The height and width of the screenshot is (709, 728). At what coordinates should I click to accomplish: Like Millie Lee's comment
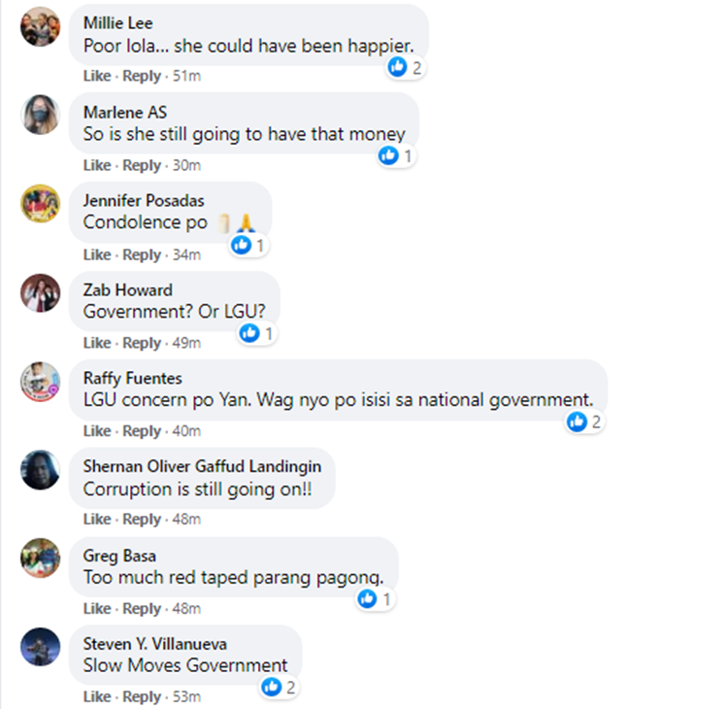[x=97, y=76]
